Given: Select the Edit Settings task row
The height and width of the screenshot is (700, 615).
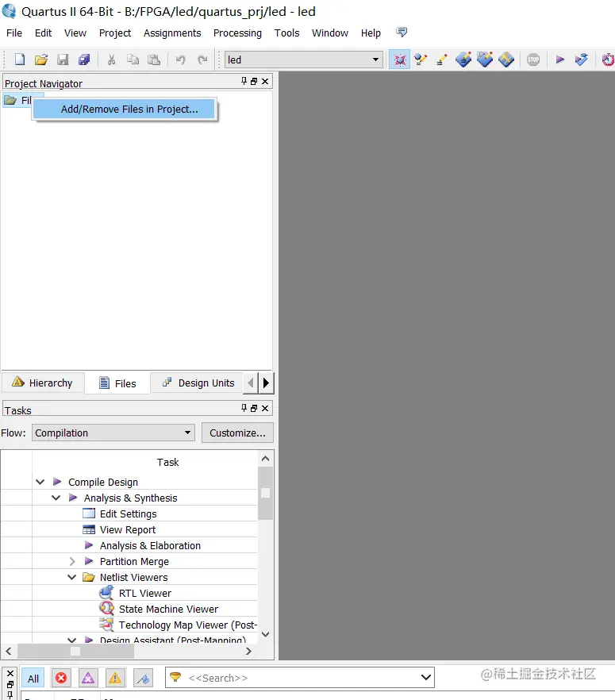Looking at the screenshot, I should tap(128, 513).
